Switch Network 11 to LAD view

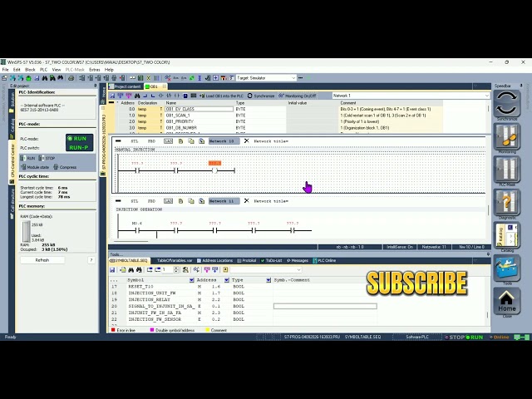point(168,201)
